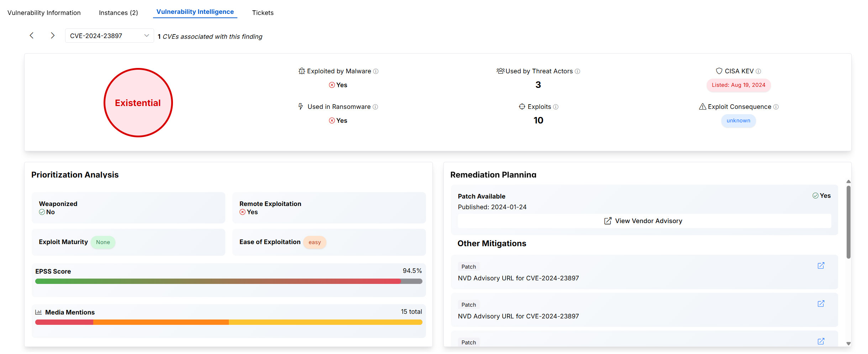Go to previous CVE with left chevron
Screen dimensions: 868x354
32,36
